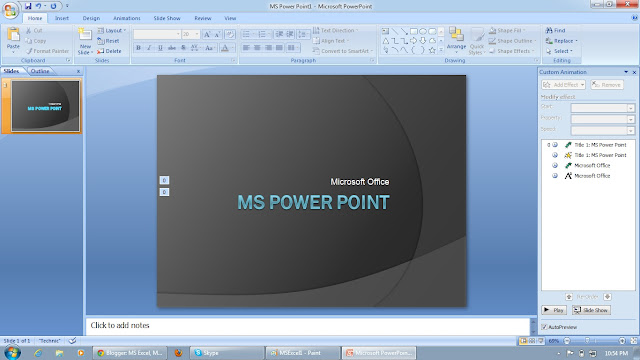Toggle AutoPreview checkbox
The width and height of the screenshot is (640, 360).
click(544, 327)
